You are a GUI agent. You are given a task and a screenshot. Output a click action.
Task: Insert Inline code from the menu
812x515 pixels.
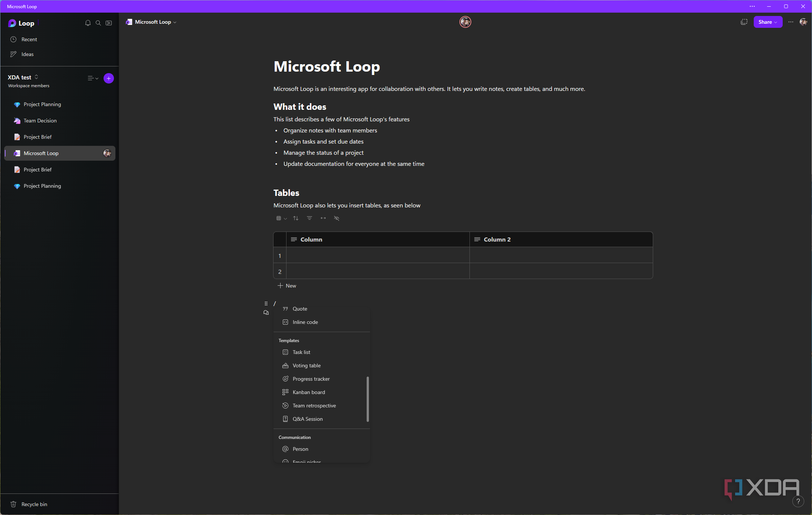click(321, 322)
